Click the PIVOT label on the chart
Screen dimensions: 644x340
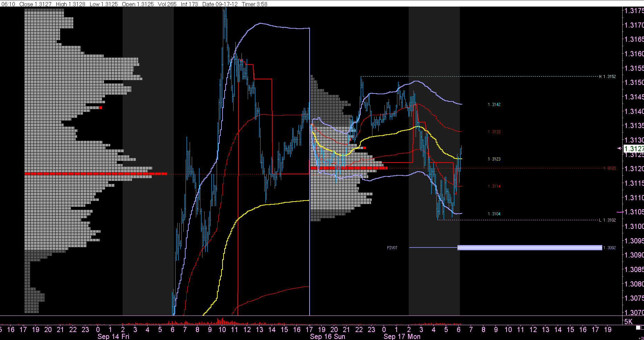coord(392,248)
